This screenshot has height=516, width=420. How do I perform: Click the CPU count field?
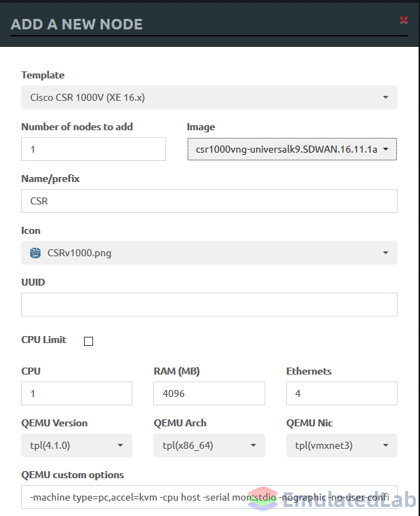coord(76,393)
